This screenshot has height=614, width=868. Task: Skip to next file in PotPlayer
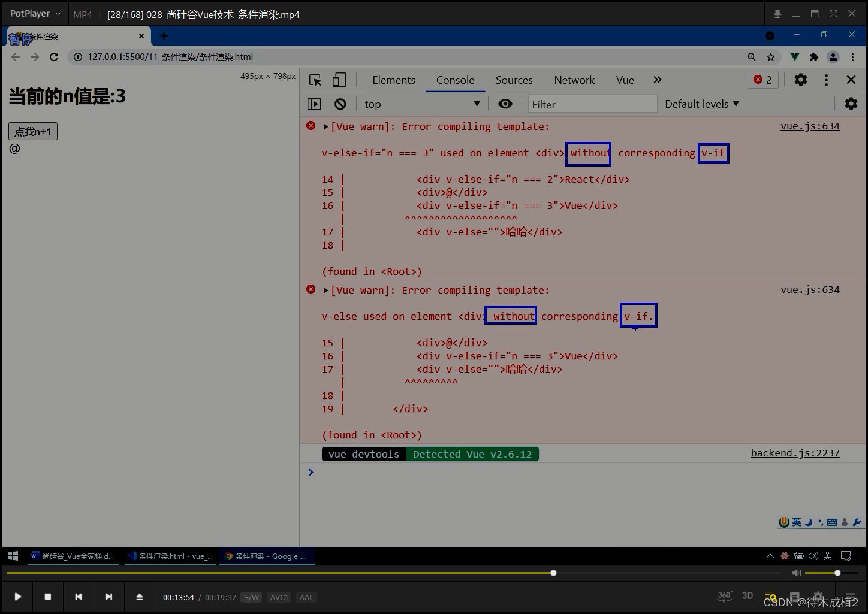click(x=108, y=597)
